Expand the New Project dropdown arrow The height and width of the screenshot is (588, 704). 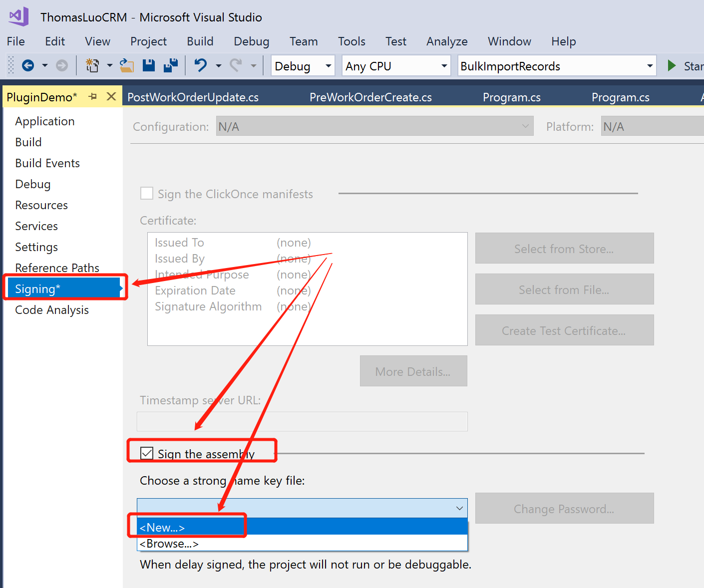tap(109, 65)
